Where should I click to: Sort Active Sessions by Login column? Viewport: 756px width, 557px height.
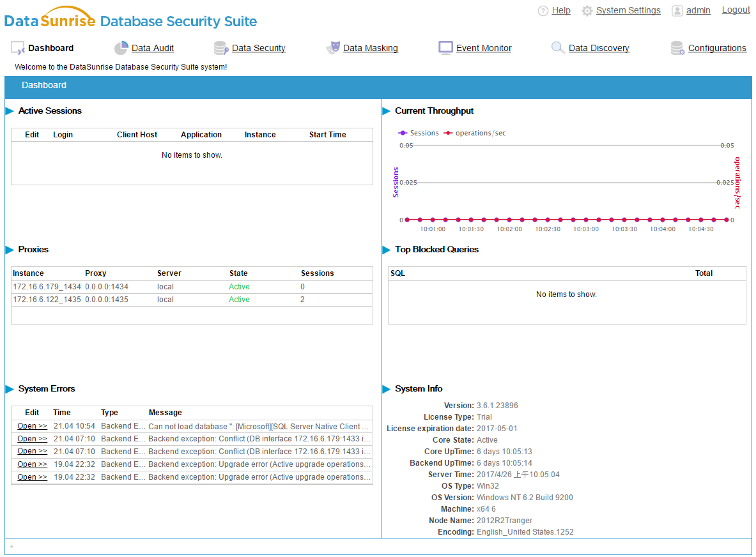click(63, 134)
